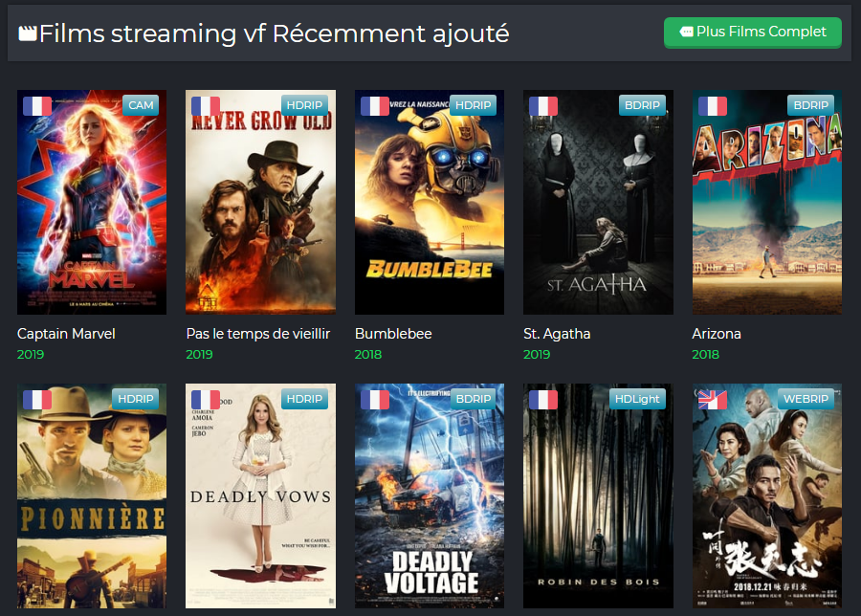Click the Arizona title link

[717, 333]
